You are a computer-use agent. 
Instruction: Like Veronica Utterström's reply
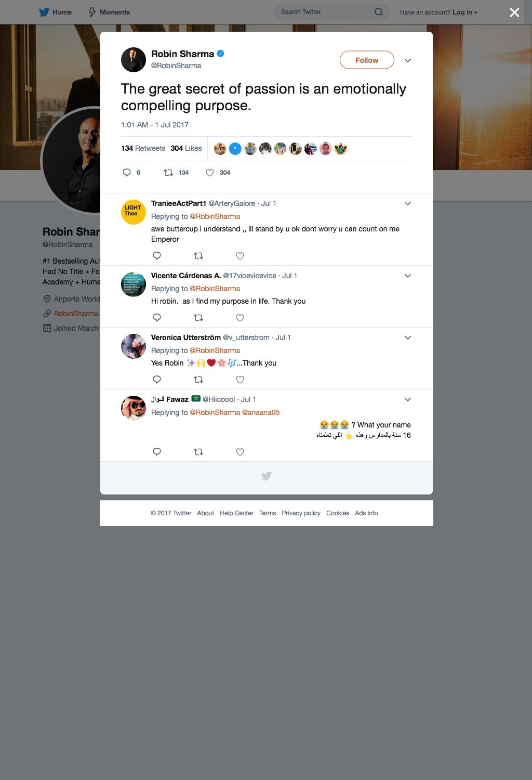pos(240,380)
